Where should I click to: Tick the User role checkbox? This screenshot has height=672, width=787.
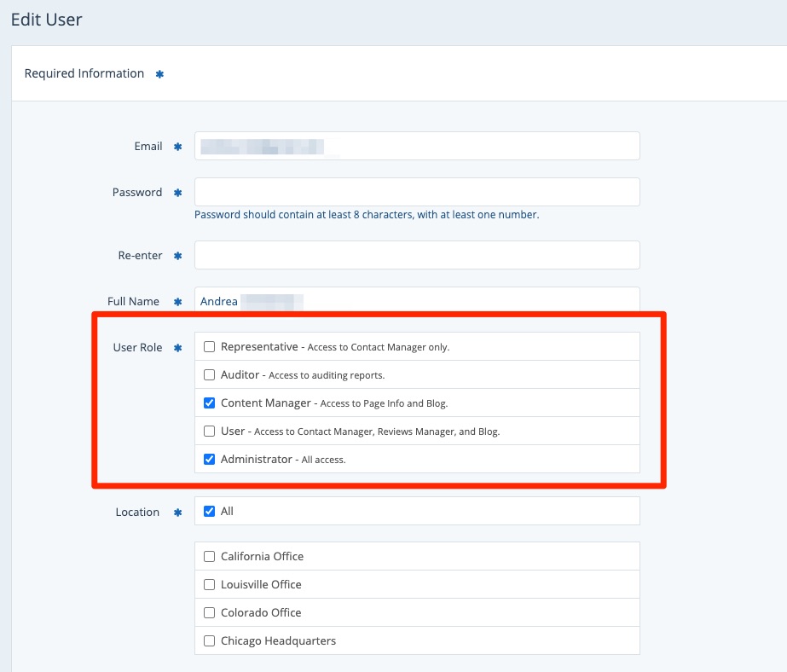pyautogui.click(x=209, y=432)
